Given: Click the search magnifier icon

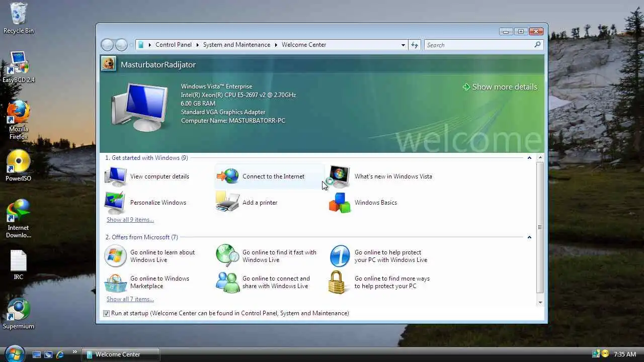Looking at the screenshot, I should 537,45.
